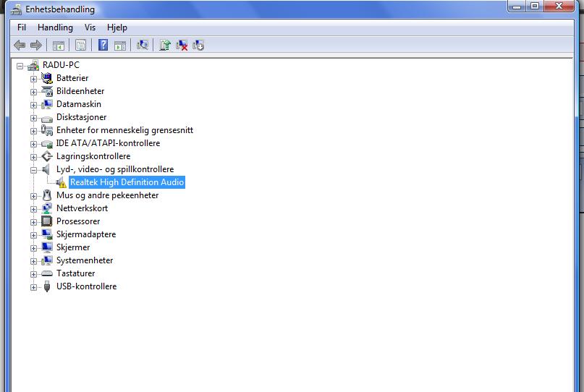
Task: Scan for hardware changes icon
Action: coord(143,45)
